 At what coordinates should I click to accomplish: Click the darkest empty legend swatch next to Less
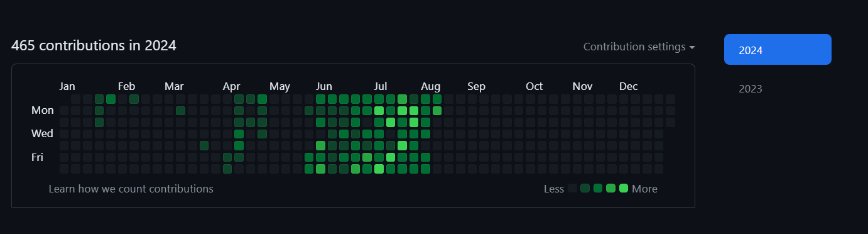(x=572, y=188)
